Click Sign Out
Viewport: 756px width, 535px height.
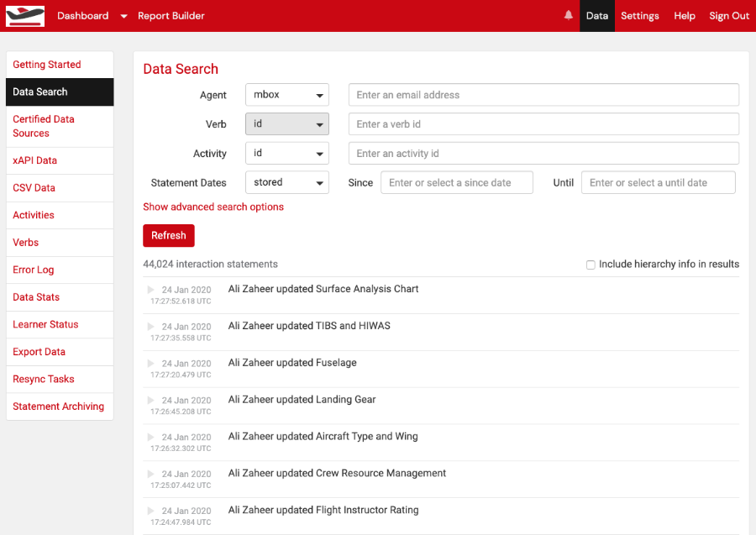729,16
